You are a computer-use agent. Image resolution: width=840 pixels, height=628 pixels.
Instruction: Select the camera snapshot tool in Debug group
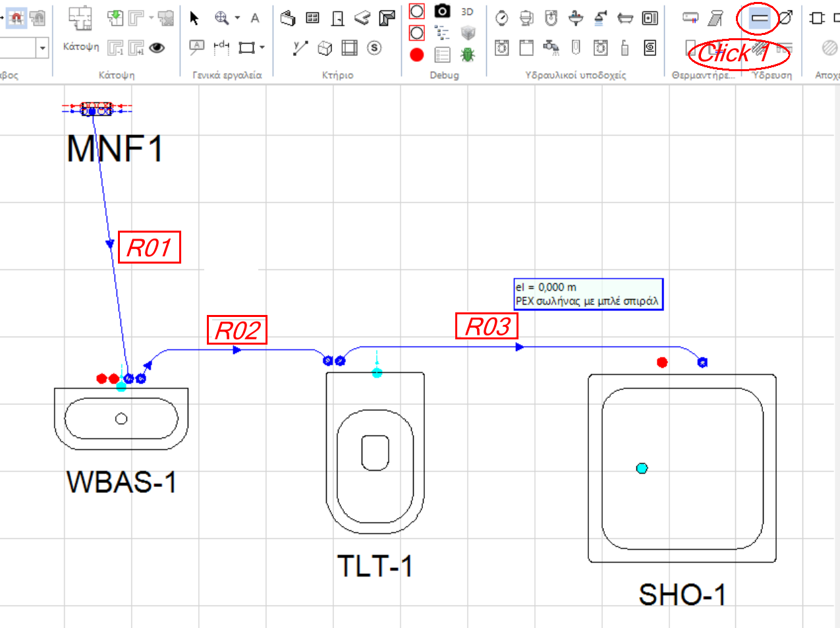click(x=442, y=11)
